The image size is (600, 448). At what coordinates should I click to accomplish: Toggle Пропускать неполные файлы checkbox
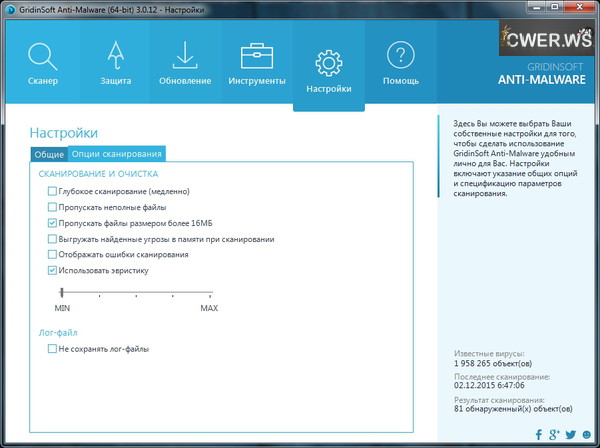pos(52,207)
